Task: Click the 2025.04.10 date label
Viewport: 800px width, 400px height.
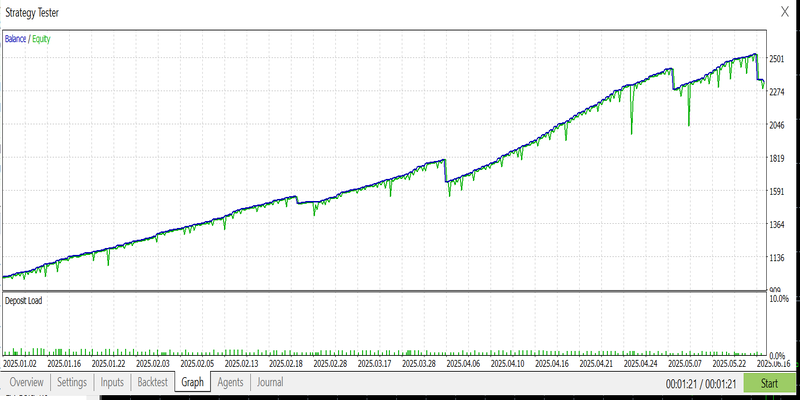Action: (508, 364)
